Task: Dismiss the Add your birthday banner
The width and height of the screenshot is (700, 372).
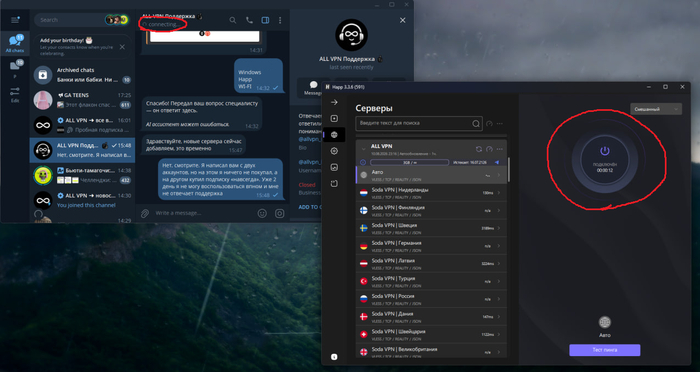Action: point(122,47)
